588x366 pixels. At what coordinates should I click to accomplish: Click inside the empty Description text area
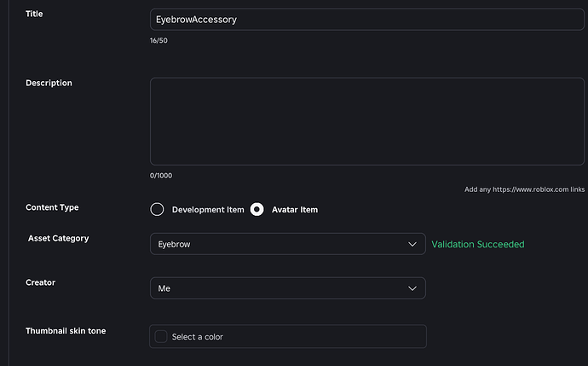coord(367,121)
